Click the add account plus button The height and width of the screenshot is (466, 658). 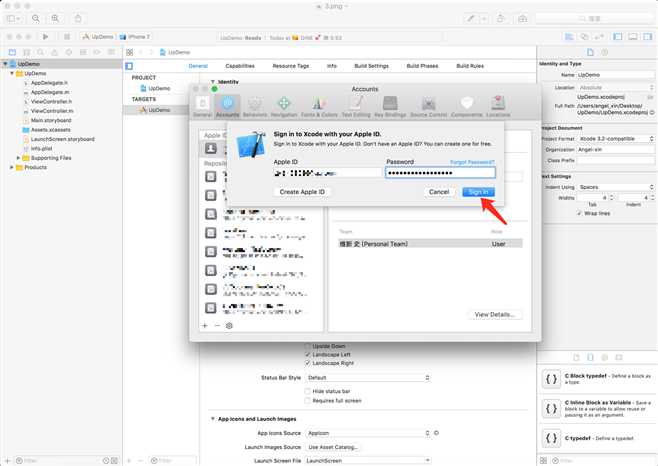coord(205,325)
